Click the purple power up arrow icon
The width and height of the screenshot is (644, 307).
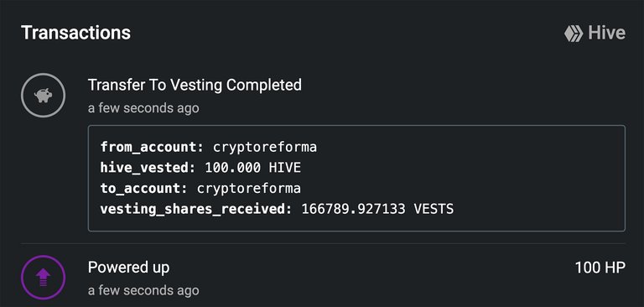tap(43, 278)
